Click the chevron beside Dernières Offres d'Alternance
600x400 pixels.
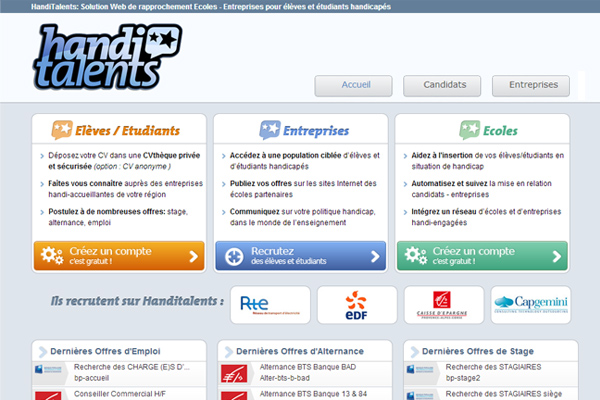(228, 352)
